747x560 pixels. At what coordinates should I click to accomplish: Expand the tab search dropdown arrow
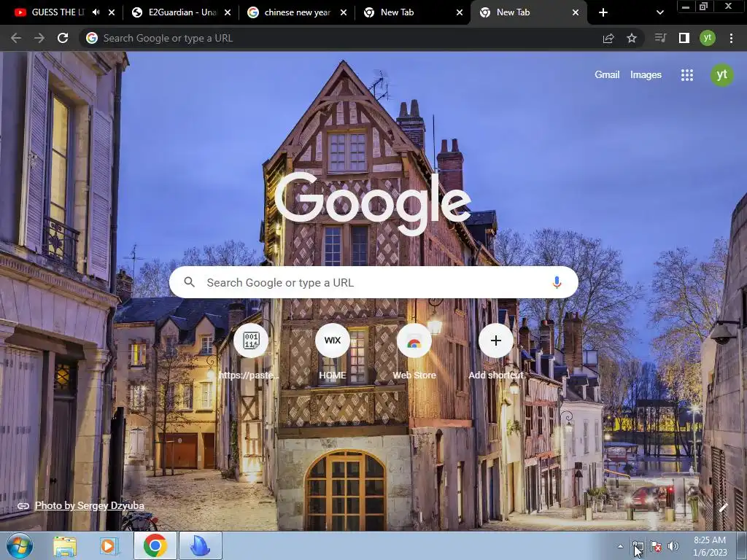point(659,12)
